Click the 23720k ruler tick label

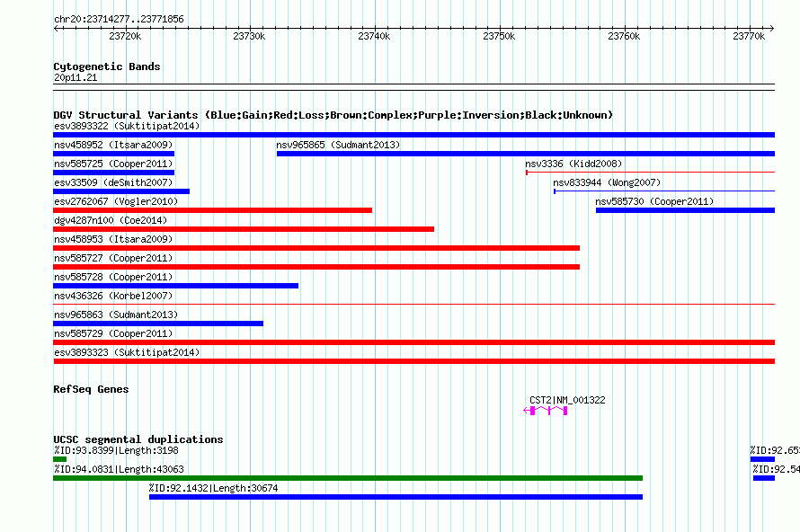click(125, 36)
